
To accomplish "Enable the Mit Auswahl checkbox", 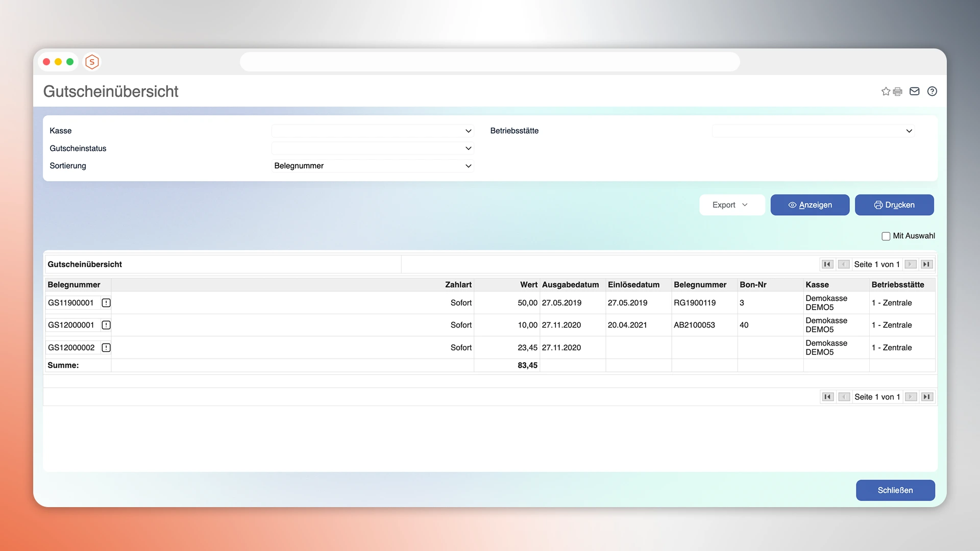I will [886, 236].
